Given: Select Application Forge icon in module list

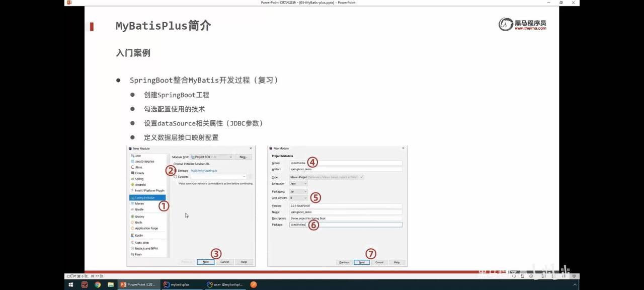Looking at the screenshot, I should pyautogui.click(x=132, y=228).
